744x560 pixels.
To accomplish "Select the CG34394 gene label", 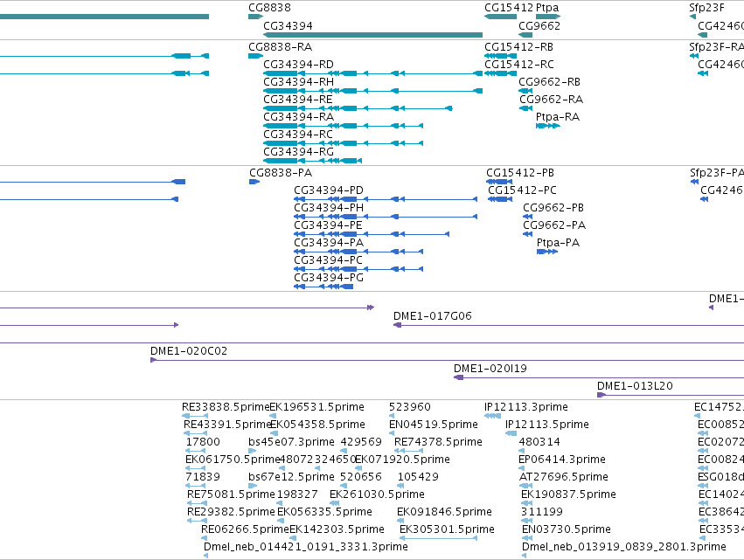I will point(288,25).
